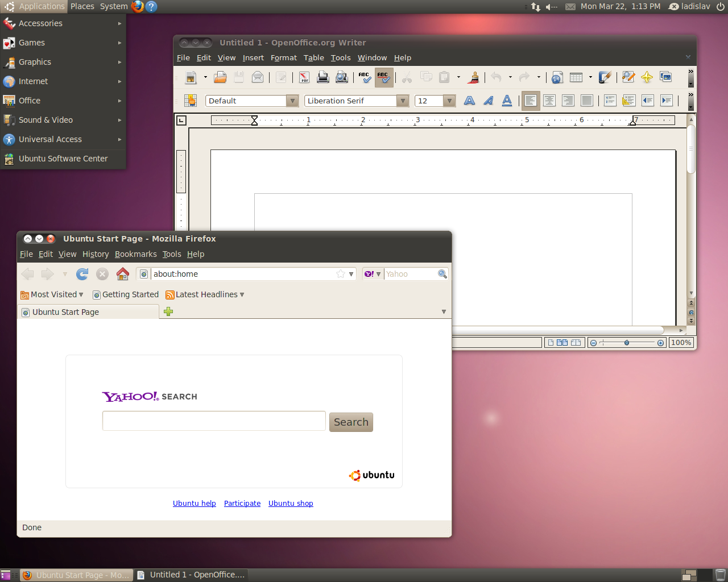Open the Bookmarks menu in Firefox
The height and width of the screenshot is (582, 728).
click(136, 254)
